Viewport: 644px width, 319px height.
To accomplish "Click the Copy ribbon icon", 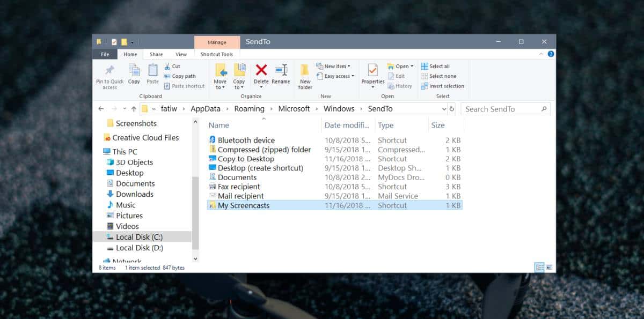I will tap(134, 70).
